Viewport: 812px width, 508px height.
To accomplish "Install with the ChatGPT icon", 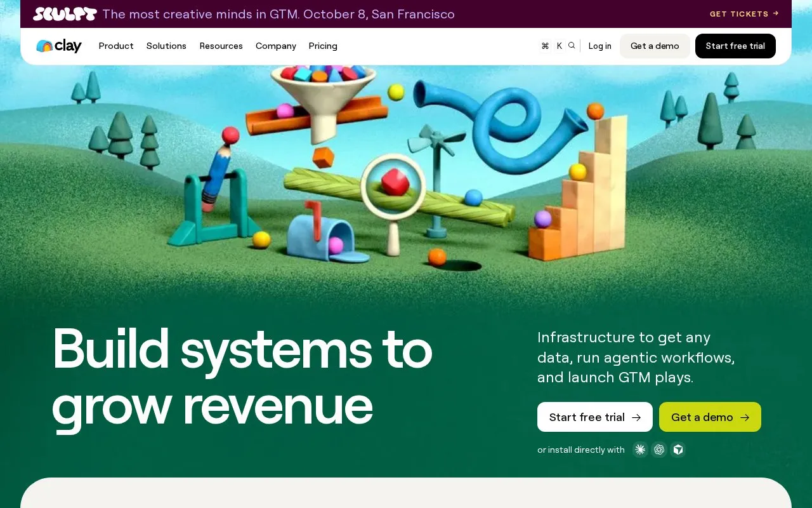I will coord(659,450).
